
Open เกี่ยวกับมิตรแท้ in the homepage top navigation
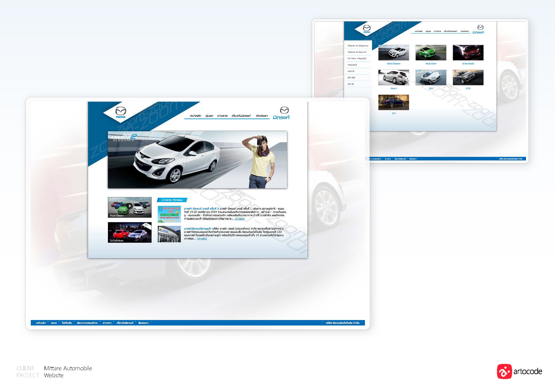pos(241,116)
